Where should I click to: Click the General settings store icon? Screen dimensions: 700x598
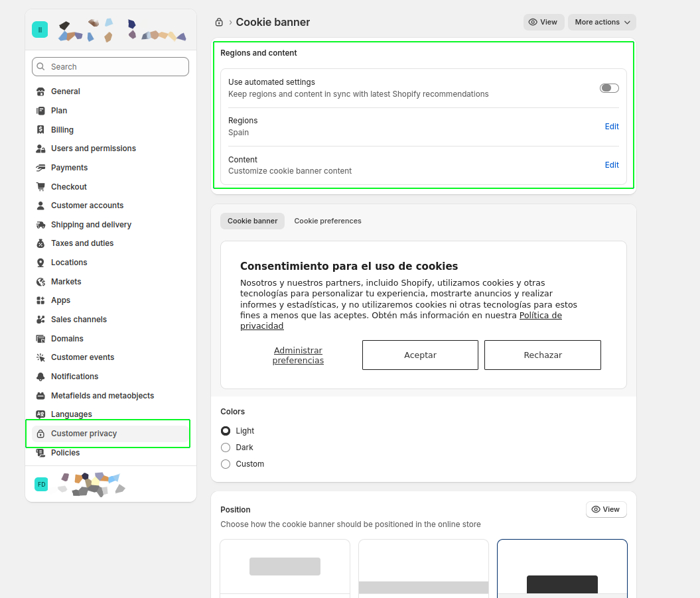tap(40, 92)
